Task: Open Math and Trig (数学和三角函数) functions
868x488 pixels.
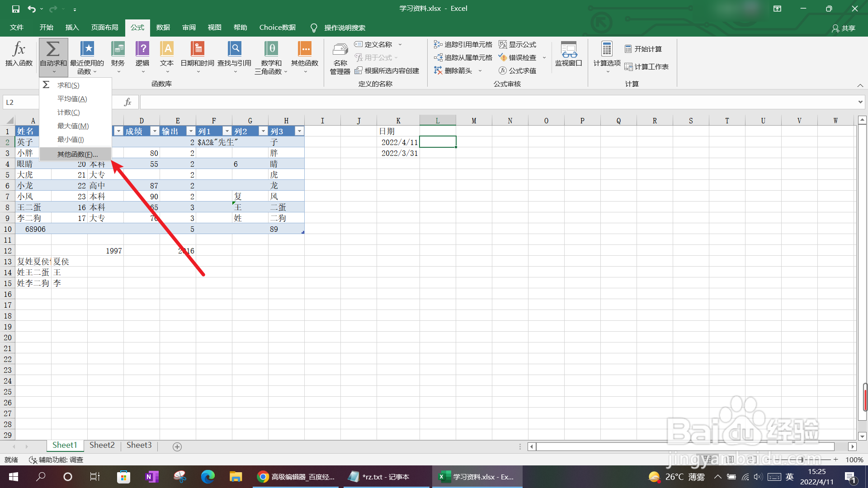Action: 271,58
